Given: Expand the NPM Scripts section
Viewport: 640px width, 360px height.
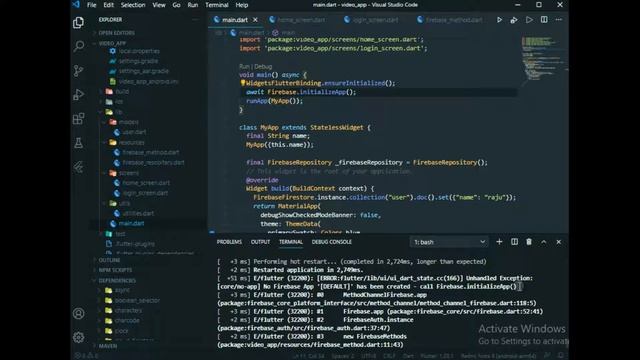Looking at the screenshot, I should (115, 270).
